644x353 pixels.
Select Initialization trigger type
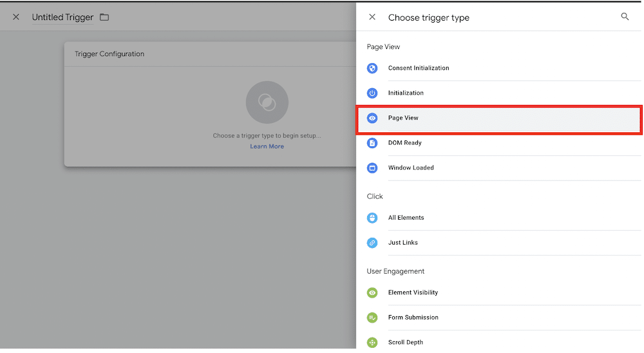(498, 93)
